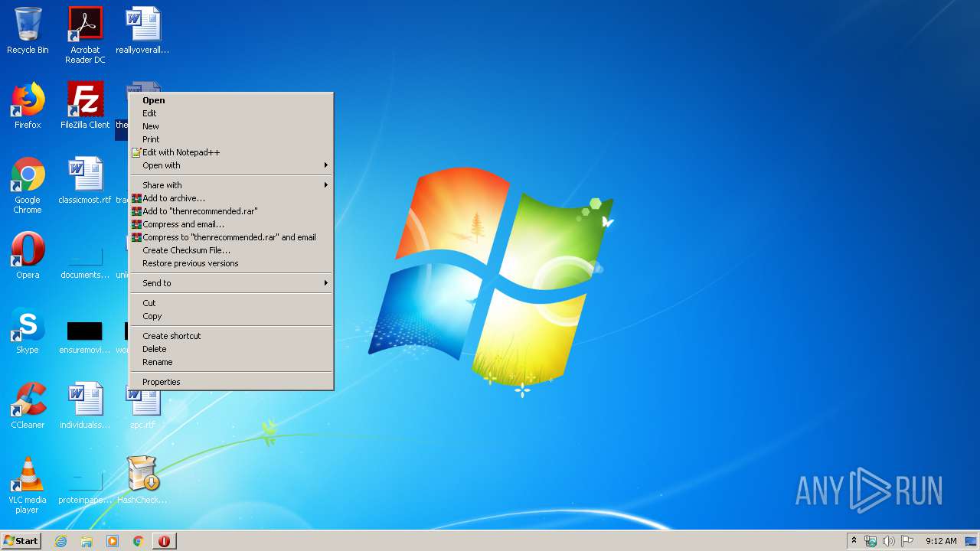The image size is (980, 551).
Task: Select the classicmost.rtf file icon
Action: pyautogui.click(x=85, y=181)
